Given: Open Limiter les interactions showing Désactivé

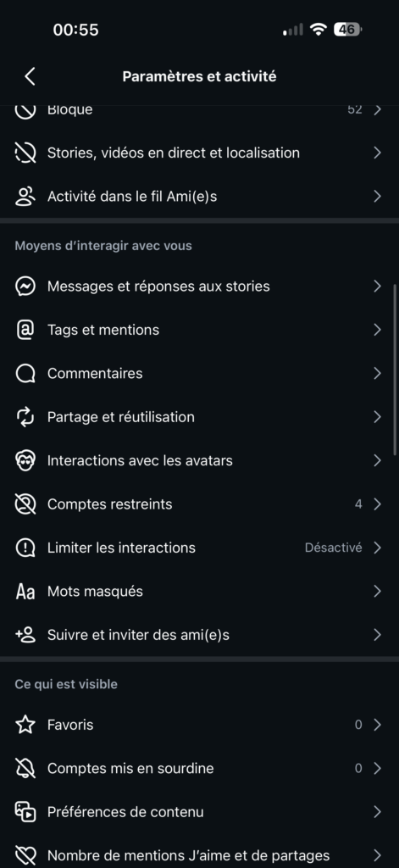Looking at the screenshot, I should point(199,548).
